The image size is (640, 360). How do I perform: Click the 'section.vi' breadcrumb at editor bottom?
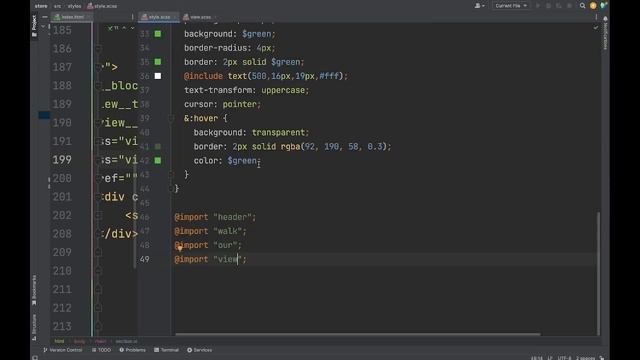click(126, 341)
